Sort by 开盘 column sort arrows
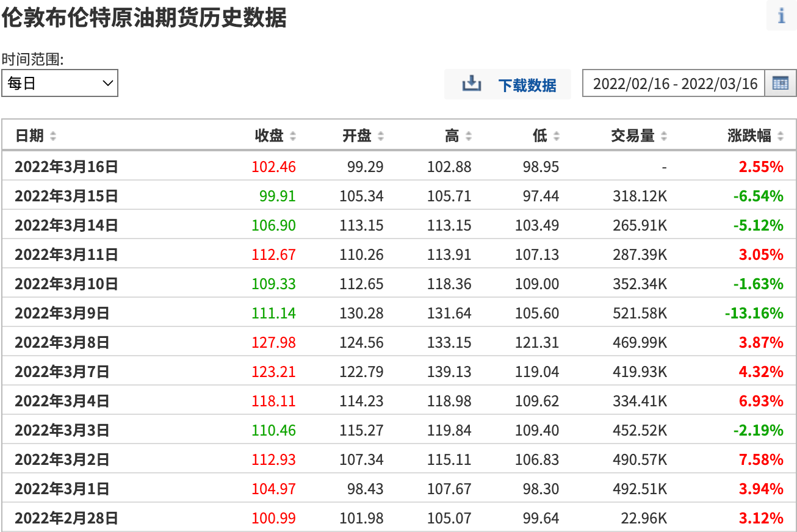Screen dimensions: 797x532 381,136
